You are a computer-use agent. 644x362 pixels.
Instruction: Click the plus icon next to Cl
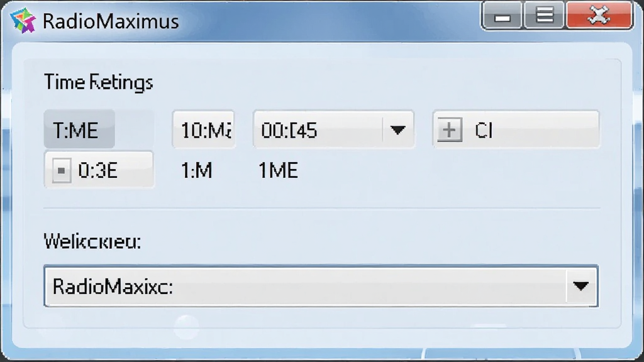pyautogui.click(x=449, y=130)
